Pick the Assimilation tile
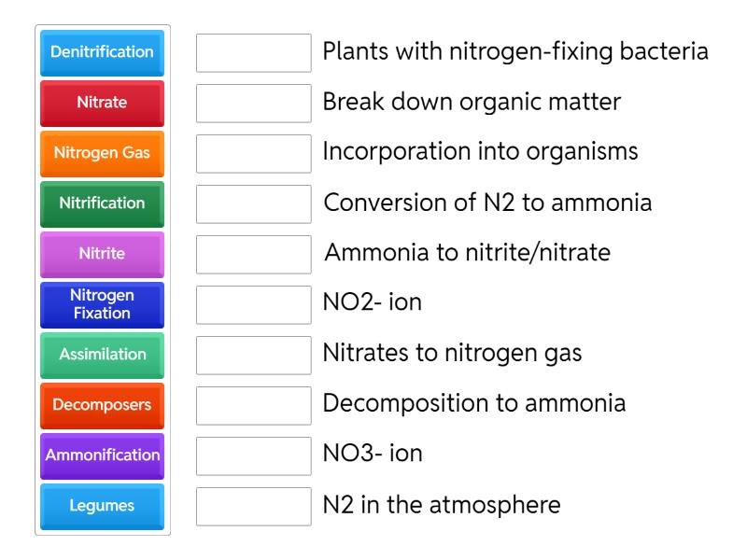The height and width of the screenshot is (560, 747). click(103, 355)
